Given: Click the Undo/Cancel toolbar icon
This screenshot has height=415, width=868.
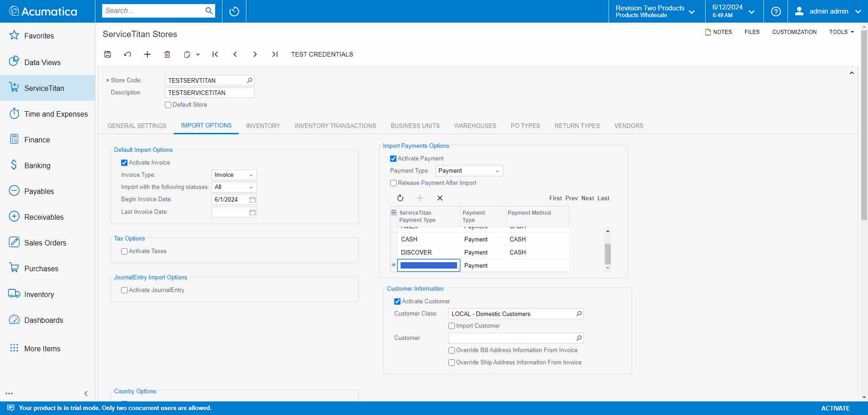Looking at the screenshot, I should coord(127,54).
